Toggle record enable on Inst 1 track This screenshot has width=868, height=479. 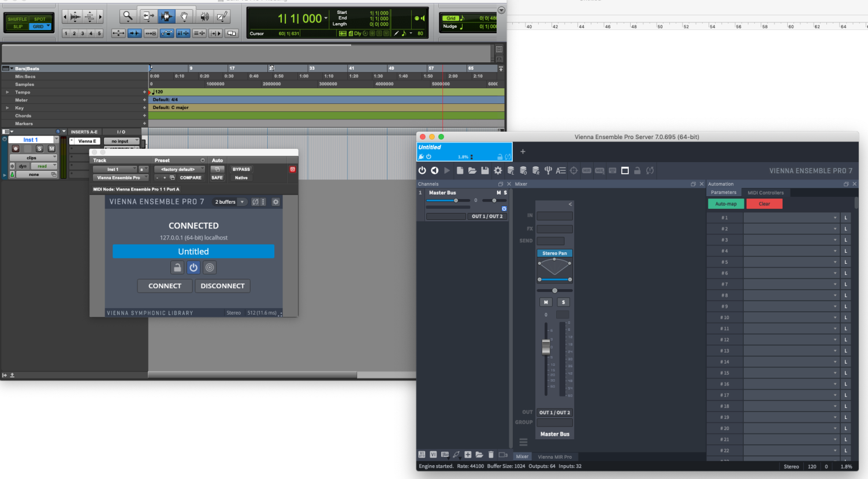16,149
